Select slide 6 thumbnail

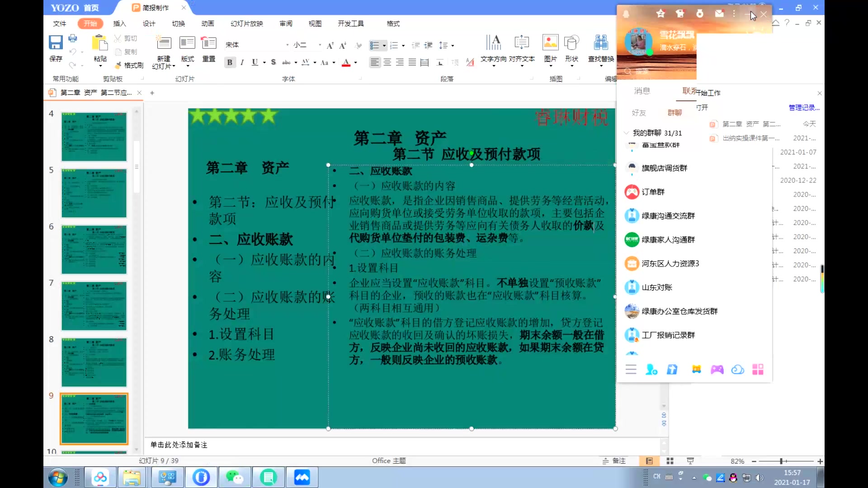point(94,250)
